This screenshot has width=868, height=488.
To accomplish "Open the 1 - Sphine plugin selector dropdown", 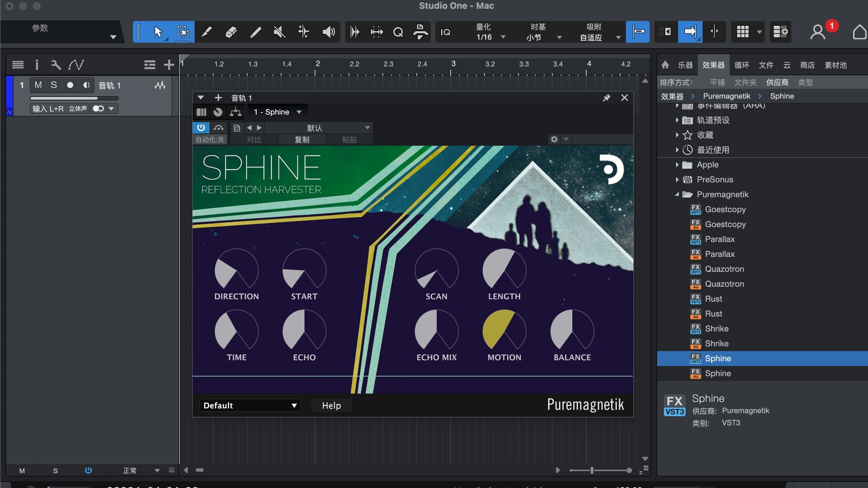I will pos(278,112).
